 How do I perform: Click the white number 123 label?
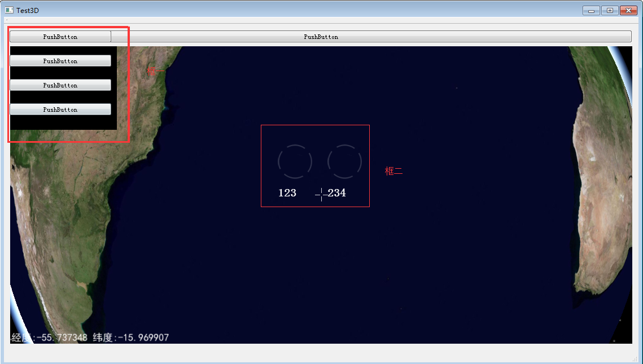point(287,192)
